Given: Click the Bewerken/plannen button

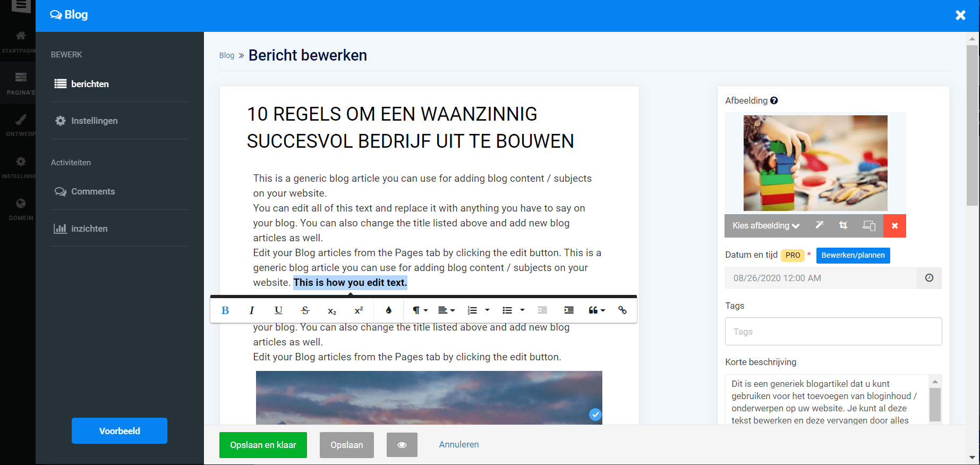Looking at the screenshot, I should [853, 255].
